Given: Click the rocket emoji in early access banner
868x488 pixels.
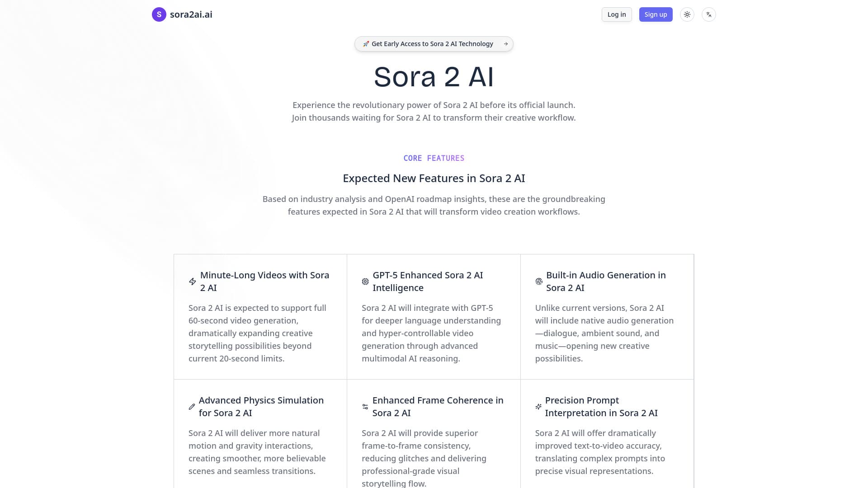Looking at the screenshot, I should (x=366, y=44).
